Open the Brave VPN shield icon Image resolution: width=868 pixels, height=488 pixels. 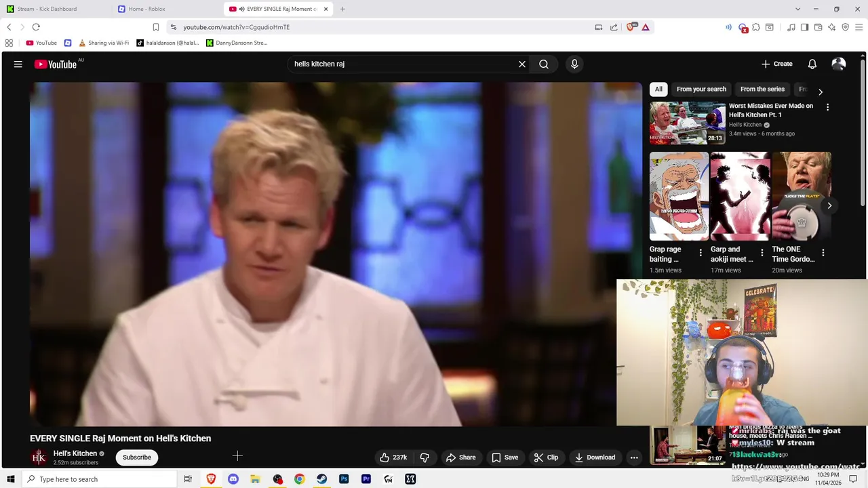(x=846, y=27)
